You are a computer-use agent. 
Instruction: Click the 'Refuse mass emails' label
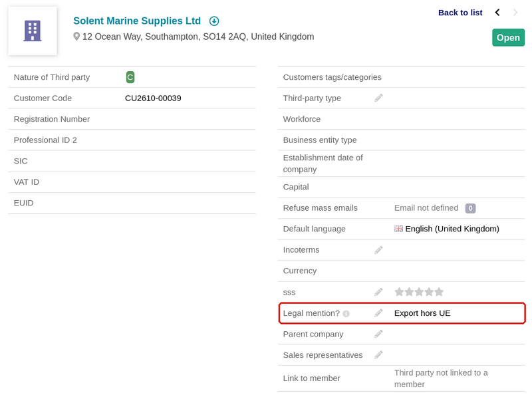pos(321,208)
